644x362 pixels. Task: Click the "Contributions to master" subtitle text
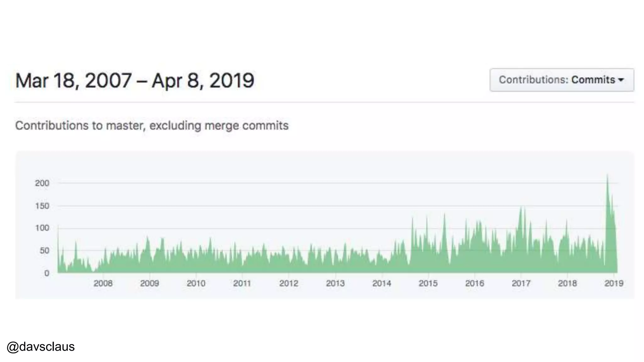[152, 126]
